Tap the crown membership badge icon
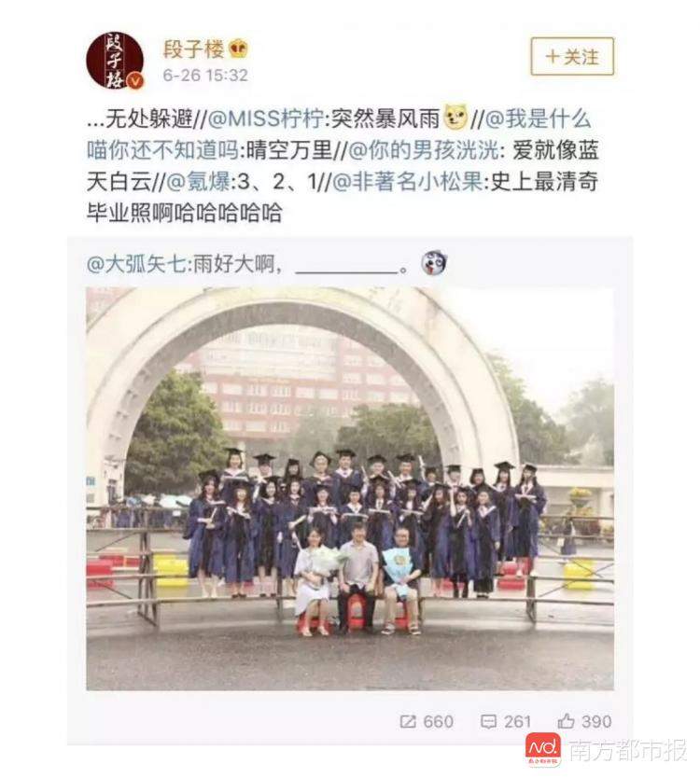The width and height of the screenshot is (700, 778). (x=239, y=49)
